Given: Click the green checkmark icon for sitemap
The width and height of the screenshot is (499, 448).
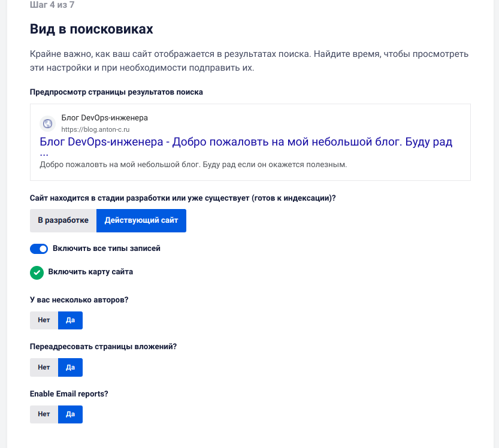Looking at the screenshot, I should [37, 273].
